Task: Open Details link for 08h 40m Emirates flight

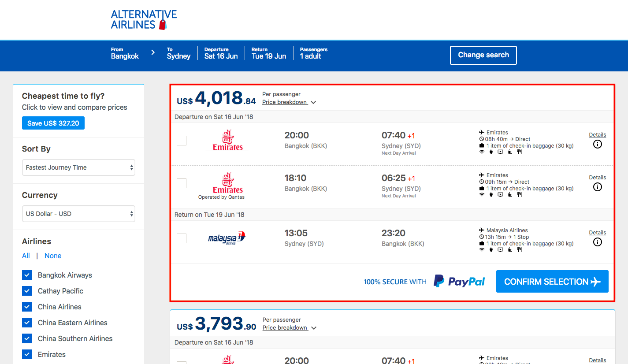Action: (597, 135)
